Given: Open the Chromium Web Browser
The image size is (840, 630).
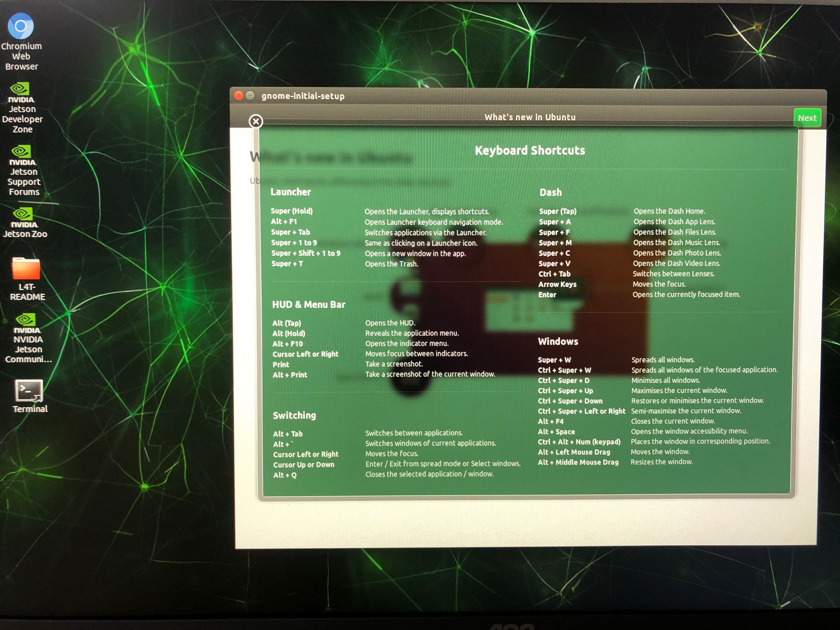Looking at the screenshot, I should [x=21, y=27].
